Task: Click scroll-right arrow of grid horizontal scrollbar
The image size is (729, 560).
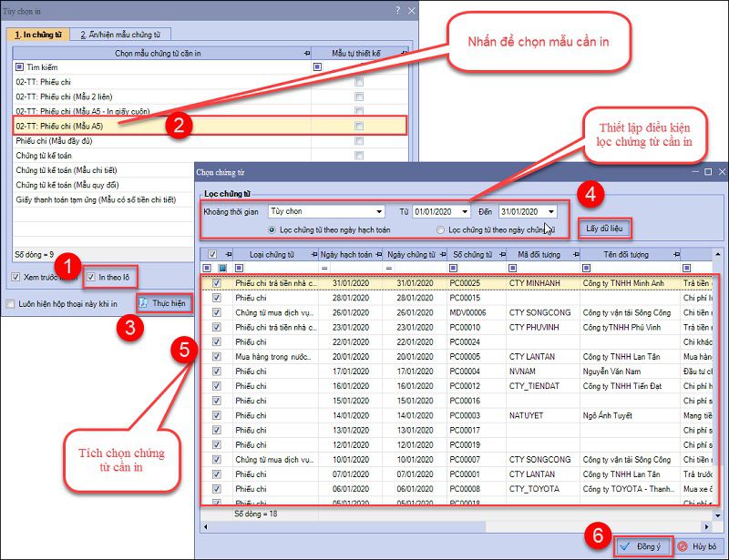Action: [x=707, y=527]
